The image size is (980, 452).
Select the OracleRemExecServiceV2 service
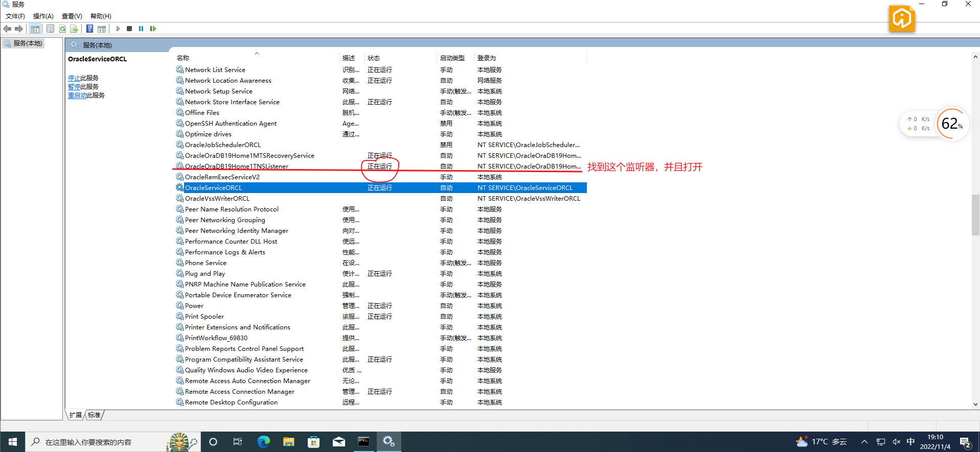pos(222,177)
